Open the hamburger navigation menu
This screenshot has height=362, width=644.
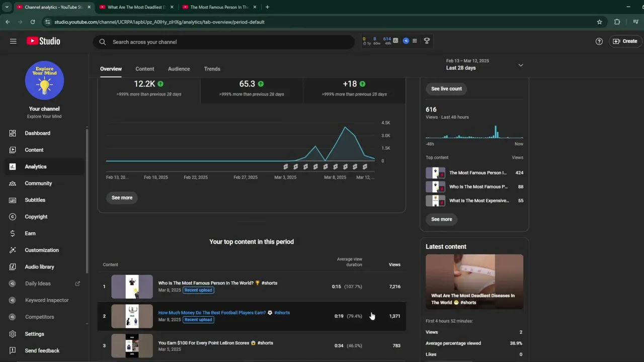coord(13,41)
